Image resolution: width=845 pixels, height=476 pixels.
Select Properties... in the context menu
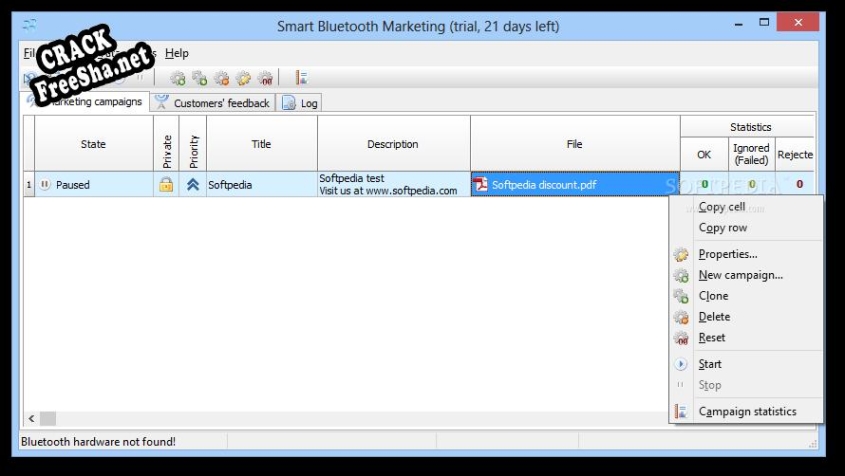pos(727,254)
